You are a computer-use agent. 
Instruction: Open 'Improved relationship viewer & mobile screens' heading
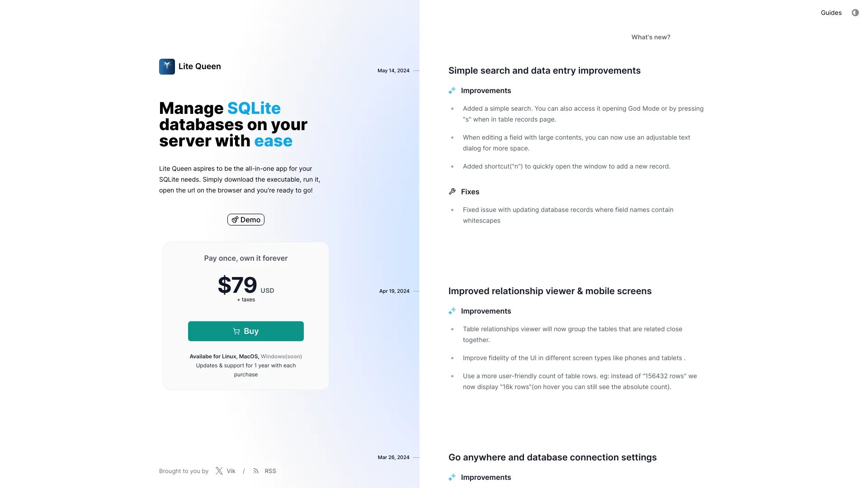[550, 291]
